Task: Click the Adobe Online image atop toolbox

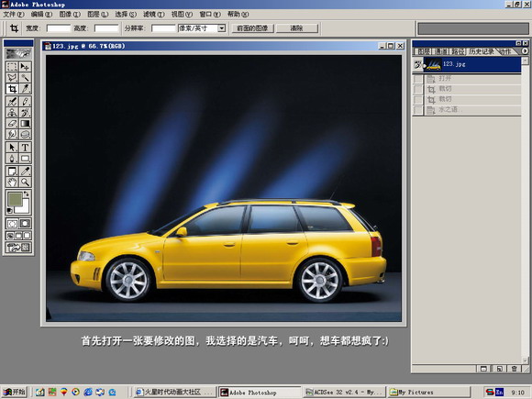Action: coord(18,53)
